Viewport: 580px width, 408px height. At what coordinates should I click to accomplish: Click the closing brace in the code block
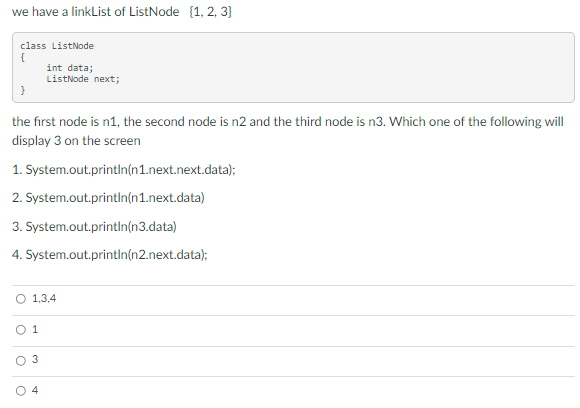click(x=23, y=90)
